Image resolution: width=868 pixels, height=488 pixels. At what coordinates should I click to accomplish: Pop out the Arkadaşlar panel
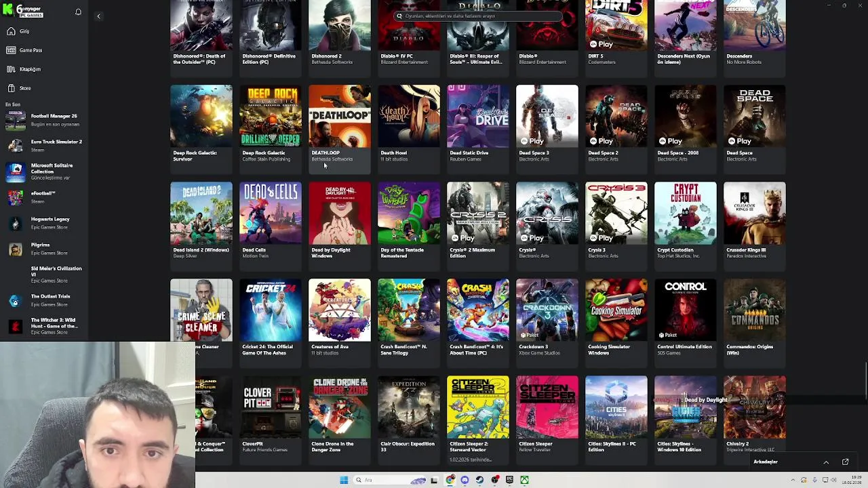[845, 462]
